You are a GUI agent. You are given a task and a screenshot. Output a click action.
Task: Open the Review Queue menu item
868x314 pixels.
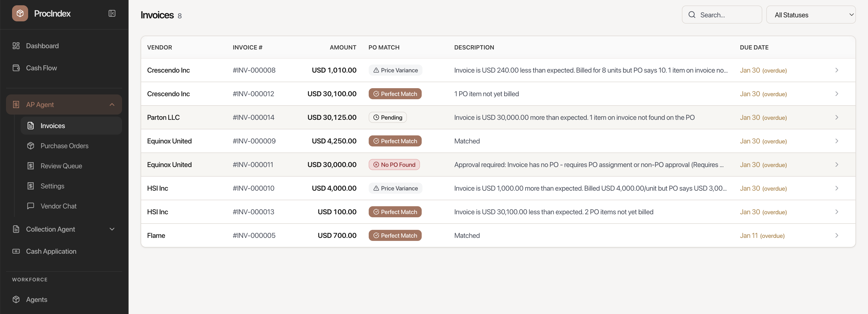(61, 166)
